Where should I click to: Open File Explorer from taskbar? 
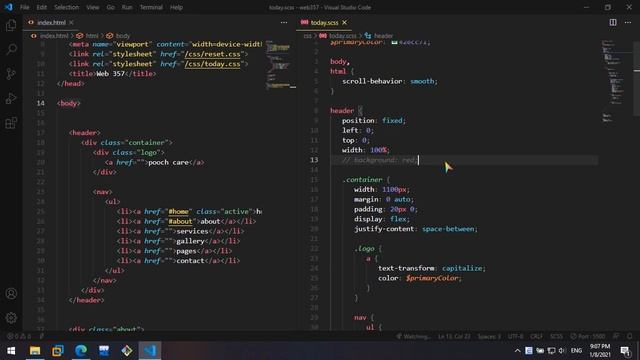tap(35, 351)
